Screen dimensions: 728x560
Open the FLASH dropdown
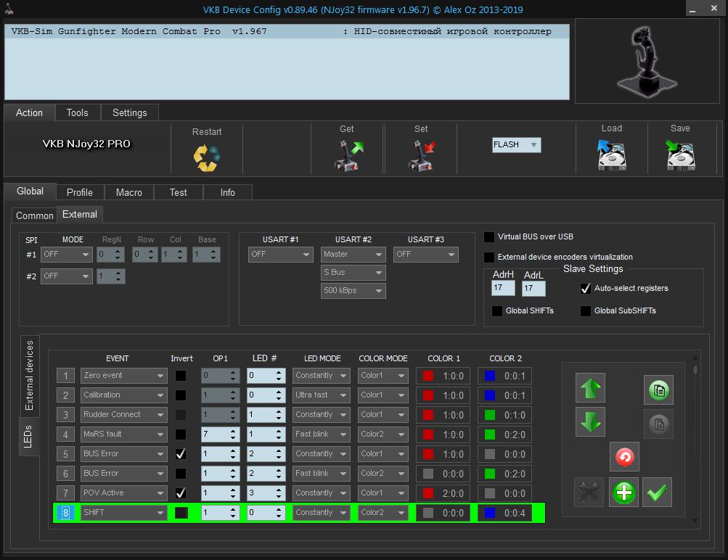point(516,145)
